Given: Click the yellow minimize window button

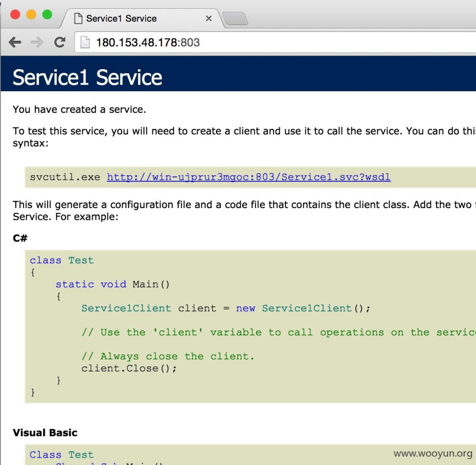Looking at the screenshot, I should coord(31,14).
